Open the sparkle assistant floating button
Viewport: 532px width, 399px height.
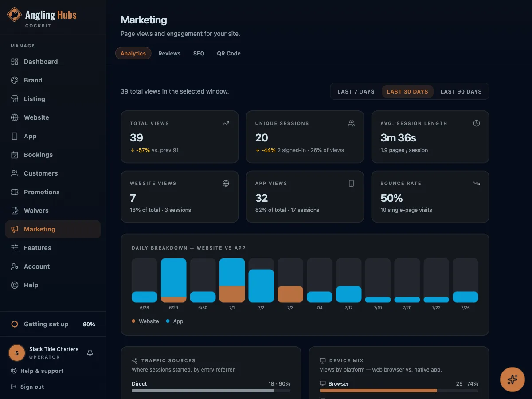pyautogui.click(x=512, y=379)
